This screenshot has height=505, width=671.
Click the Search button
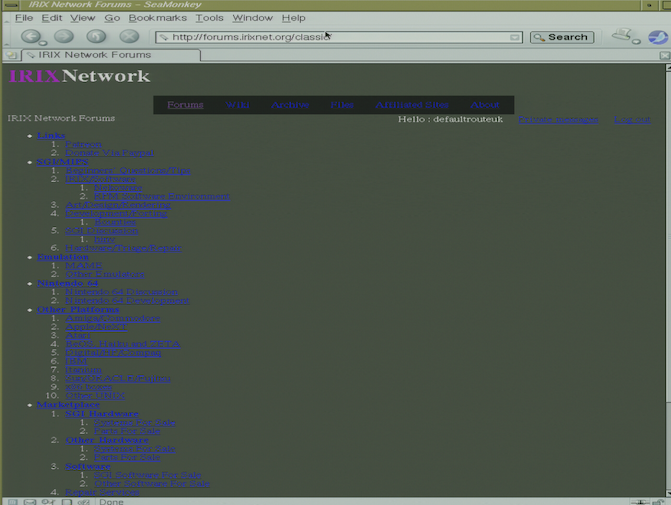(562, 37)
